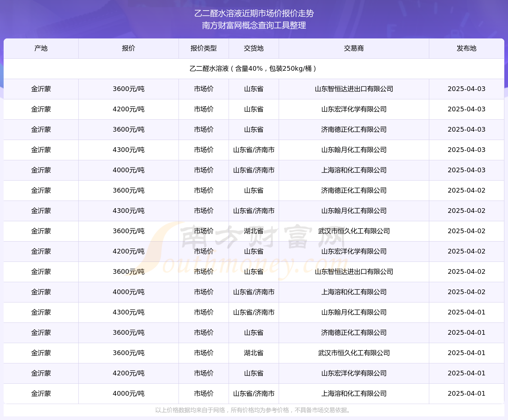
Task: Click the title 乙二醛水溶液近期市场价报价走势
Action: click(x=254, y=13)
